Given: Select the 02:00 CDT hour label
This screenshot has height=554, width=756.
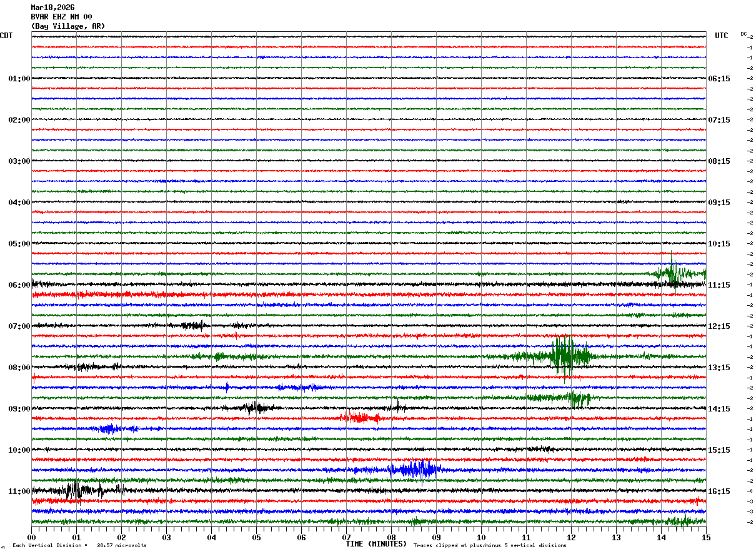Looking at the screenshot, I should click(x=19, y=120).
